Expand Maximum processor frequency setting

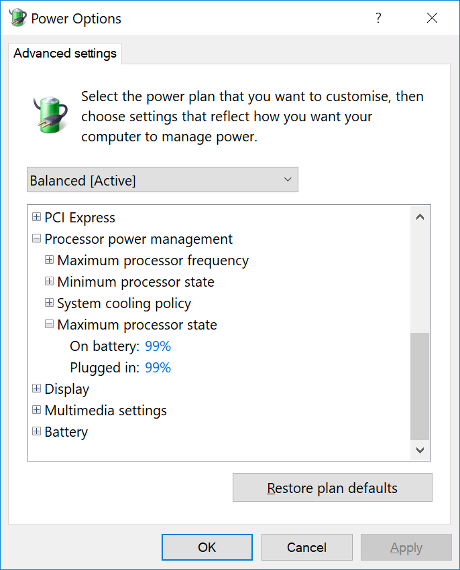click(49, 260)
